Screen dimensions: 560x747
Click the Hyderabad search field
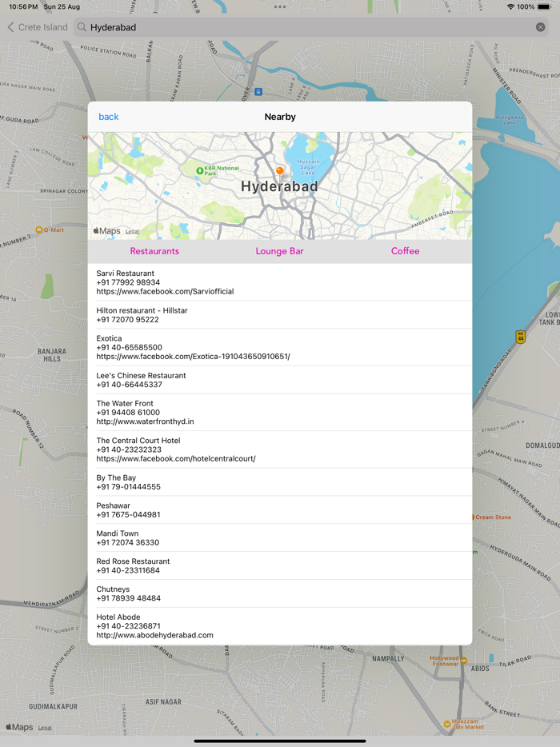point(310,27)
